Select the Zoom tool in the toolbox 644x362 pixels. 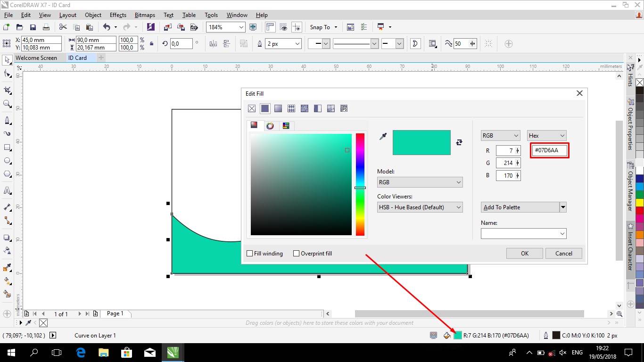point(7,104)
